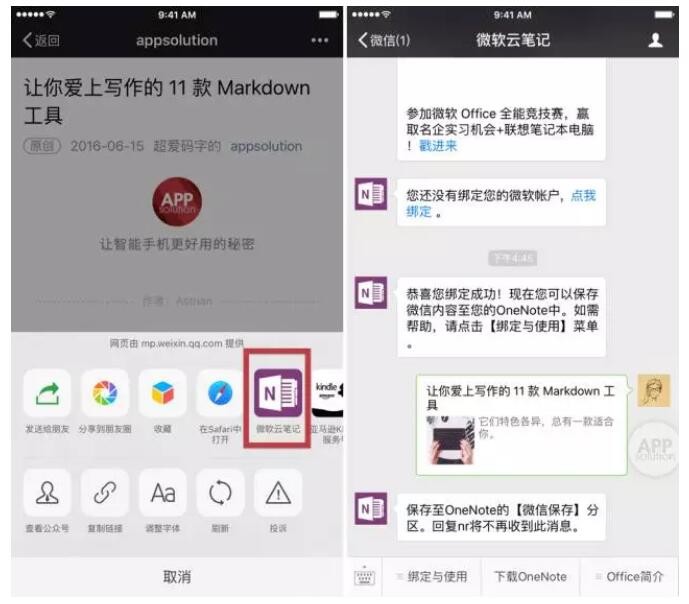689x604 pixels.
Task: Tap the 4:45 timestamp label in chat
Action: point(513,258)
